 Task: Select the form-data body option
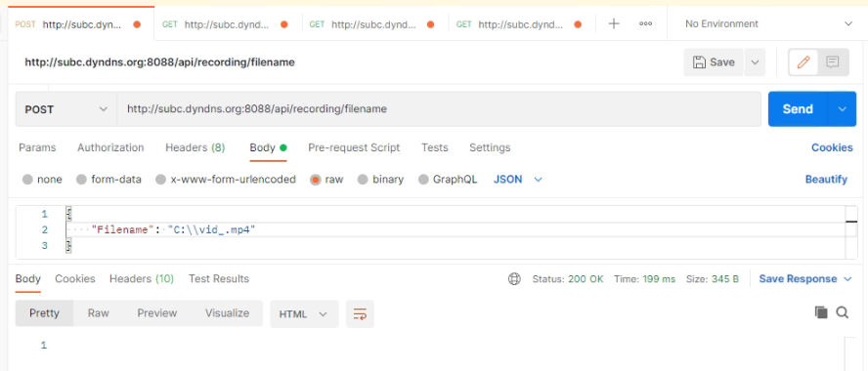(109, 179)
